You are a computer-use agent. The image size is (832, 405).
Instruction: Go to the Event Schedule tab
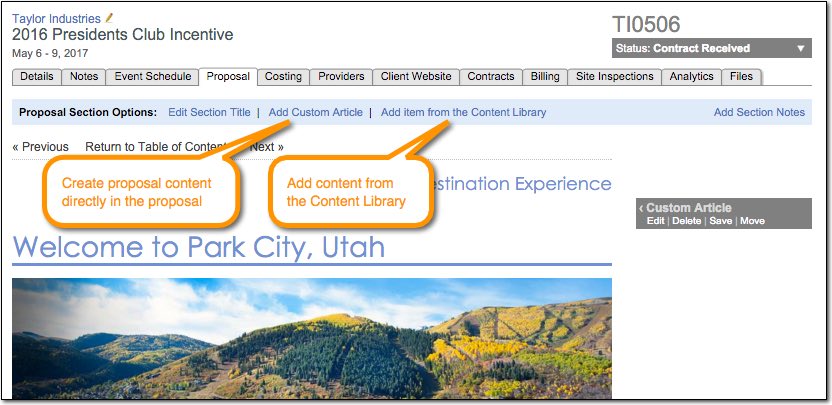152,77
